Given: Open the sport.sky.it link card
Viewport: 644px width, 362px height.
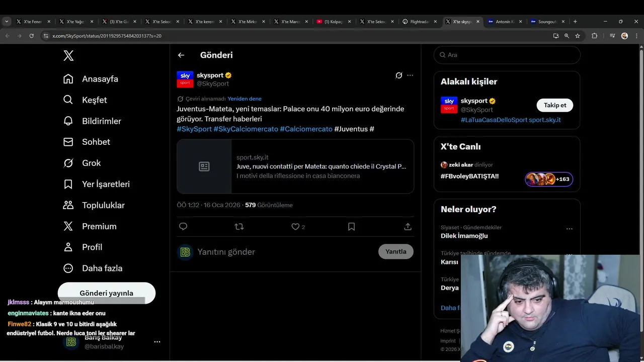Looking at the screenshot, I should [295, 166].
